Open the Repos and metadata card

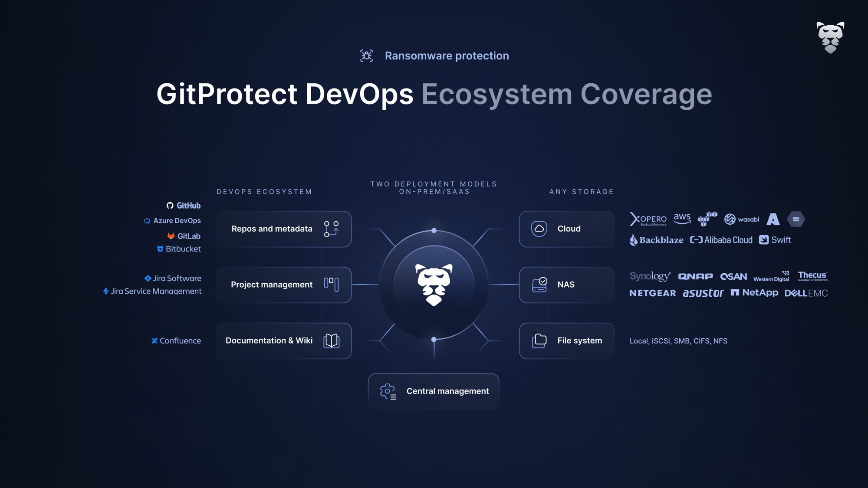[283, 229]
